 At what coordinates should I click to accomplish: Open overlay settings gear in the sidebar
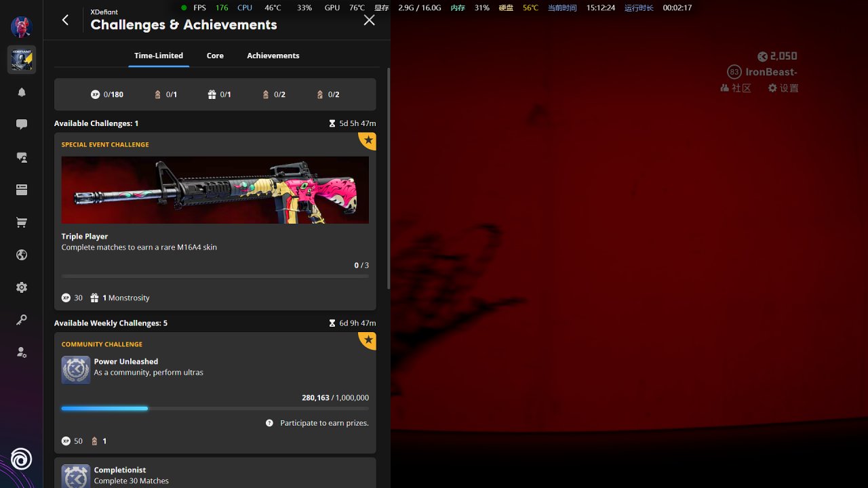click(22, 287)
